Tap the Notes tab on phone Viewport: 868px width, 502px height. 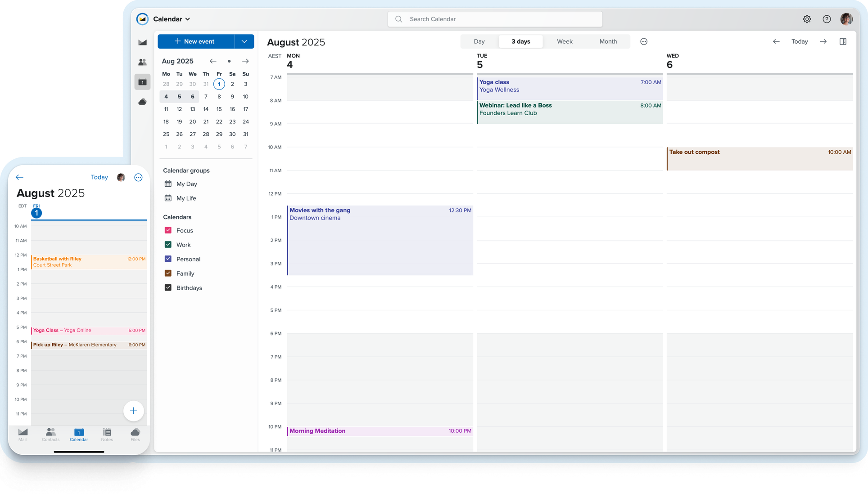pos(107,435)
